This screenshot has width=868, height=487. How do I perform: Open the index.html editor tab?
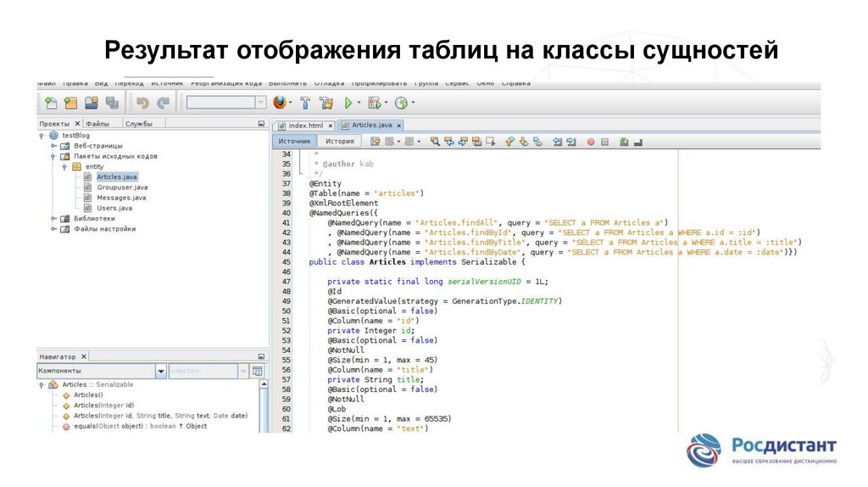305,126
